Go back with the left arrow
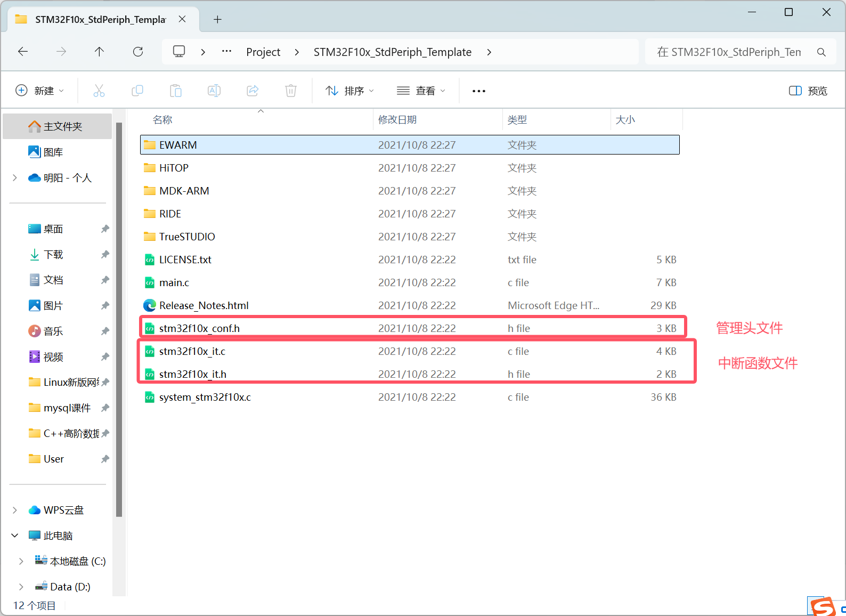 [x=23, y=52]
